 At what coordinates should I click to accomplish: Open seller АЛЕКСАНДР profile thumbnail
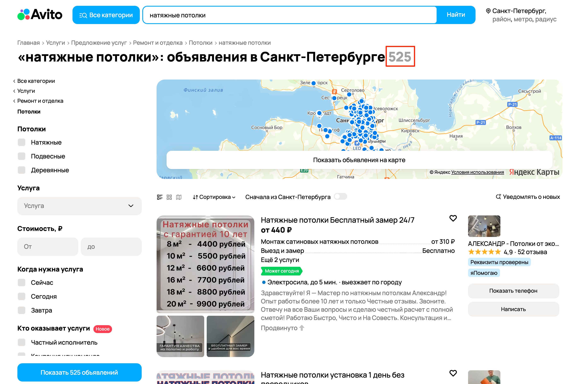(x=484, y=226)
